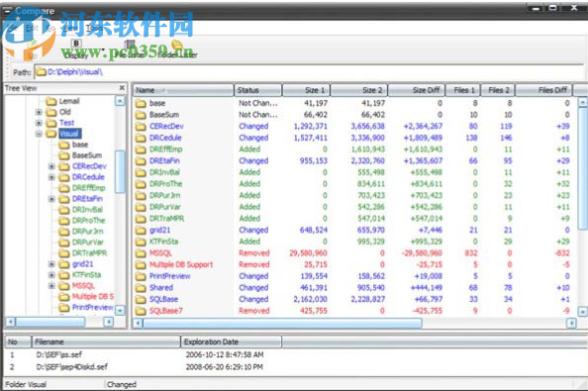
Task: Expand DREtaFin node in tree view
Action: point(51,199)
